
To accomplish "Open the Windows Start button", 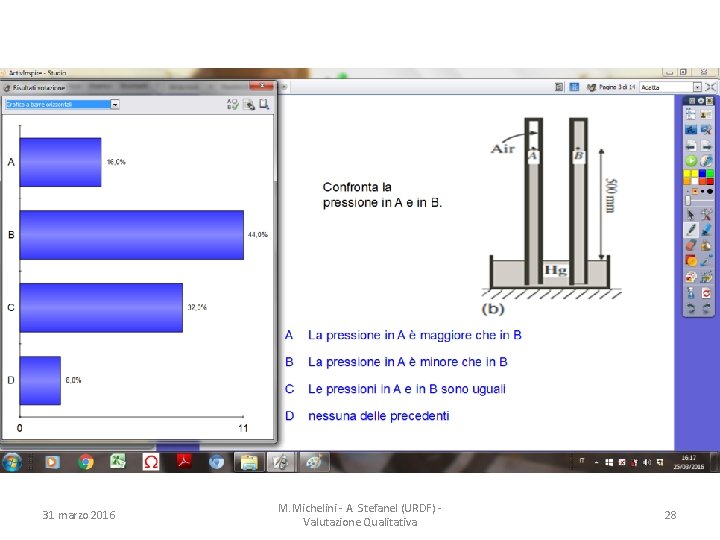I will [x=11, y=462].
